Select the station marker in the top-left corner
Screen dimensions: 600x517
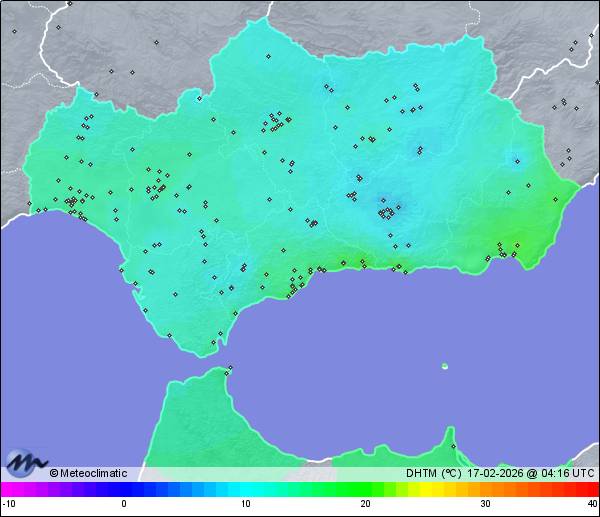(15, 31)
